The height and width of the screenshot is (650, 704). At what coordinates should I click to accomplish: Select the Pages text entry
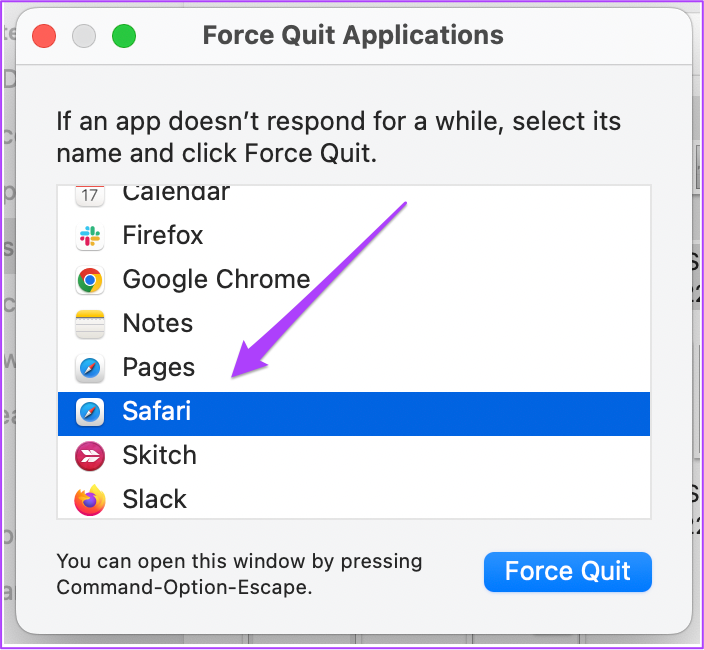pyautogui.click(x=159, y=368)
